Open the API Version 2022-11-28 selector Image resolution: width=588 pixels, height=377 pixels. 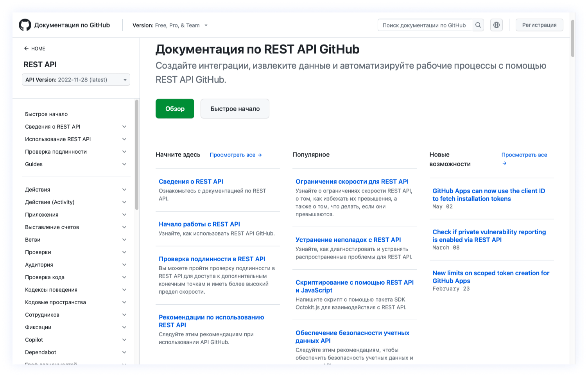[76, 80]
